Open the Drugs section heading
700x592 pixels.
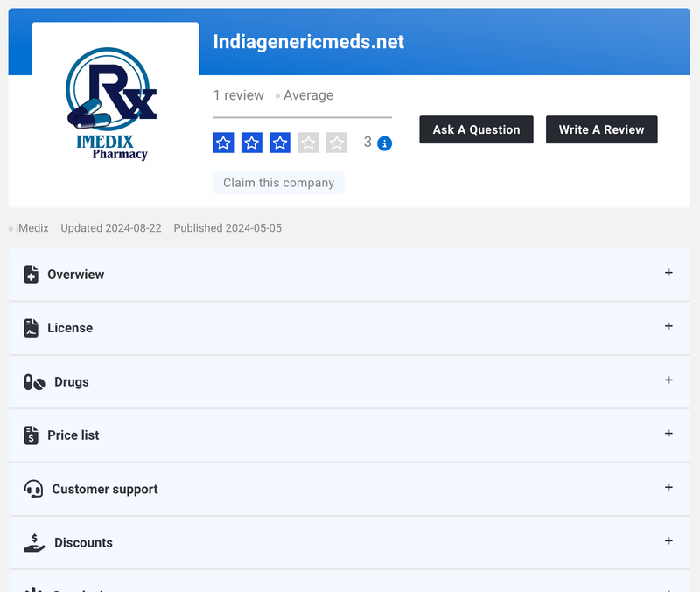[72, 382]
